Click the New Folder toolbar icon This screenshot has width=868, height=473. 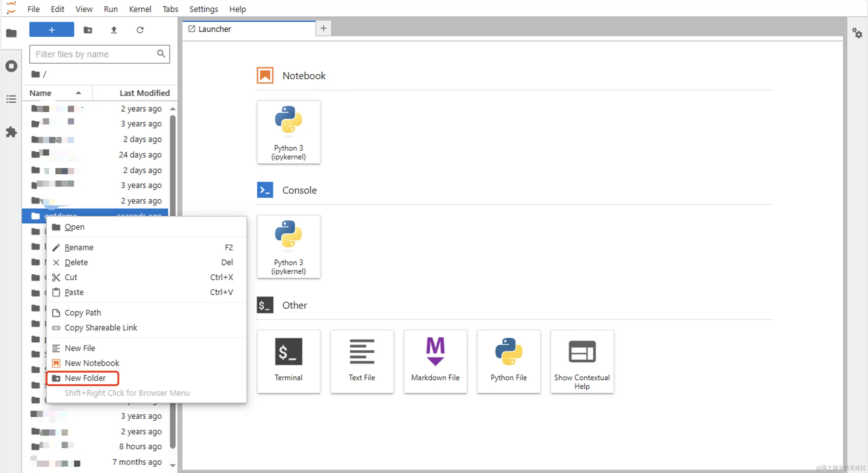(x=88, y=30)
